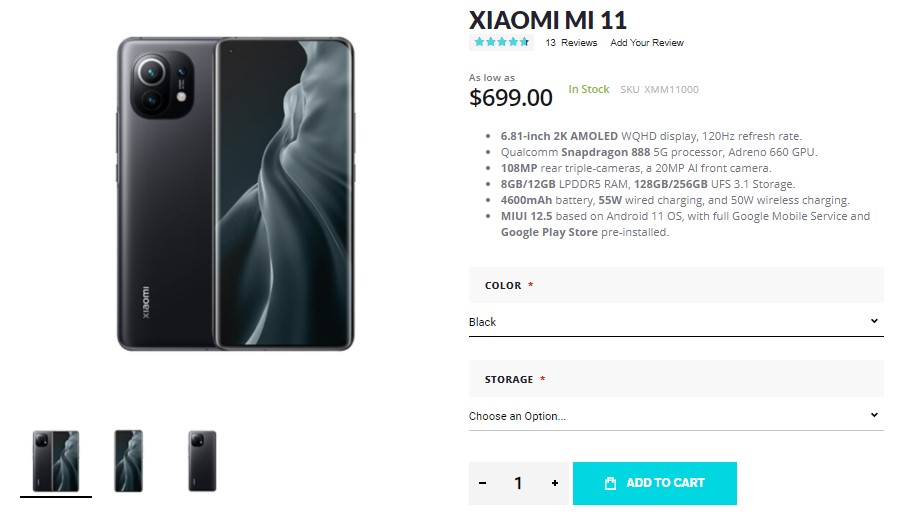Click the Storage dropdown chevron arrow
Image resolution: width=921 pixels, height=527 pixels.
point(874,415)
